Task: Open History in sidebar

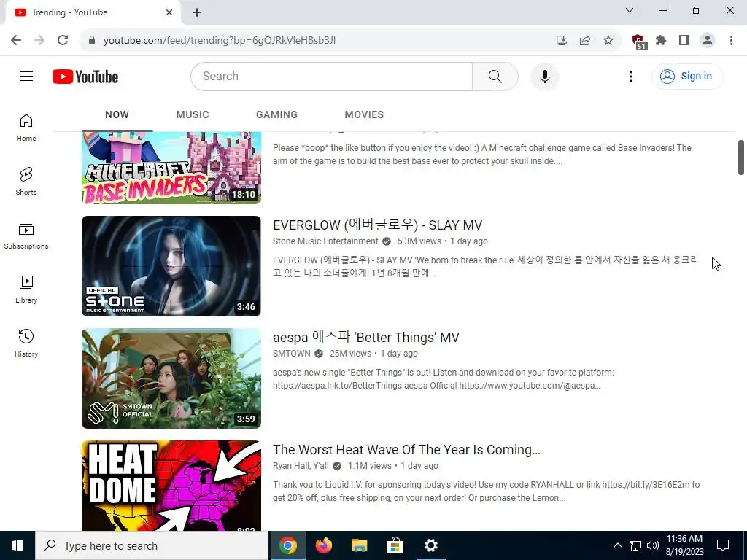Action: 26,343
